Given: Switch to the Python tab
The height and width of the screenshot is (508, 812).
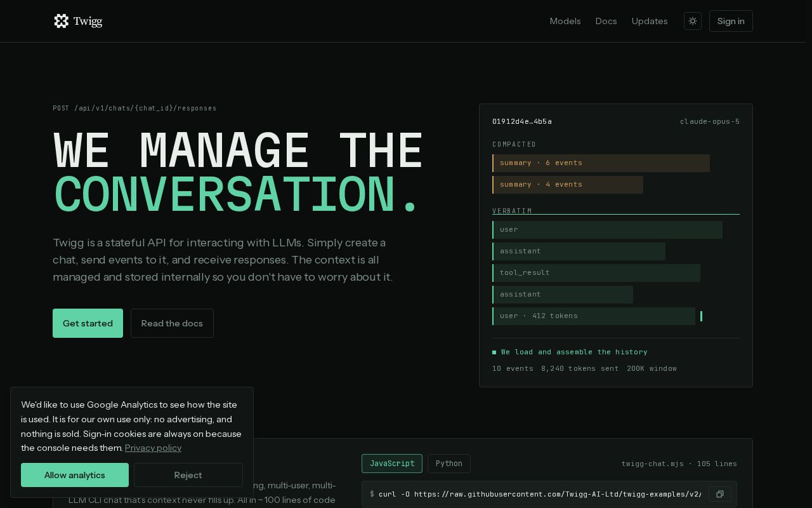Looking at the screenshot, I should tap(449, 464).
